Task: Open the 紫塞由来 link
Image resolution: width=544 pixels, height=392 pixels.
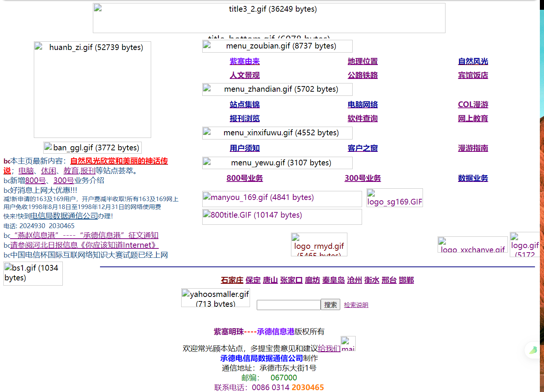Action: point(245,61)
